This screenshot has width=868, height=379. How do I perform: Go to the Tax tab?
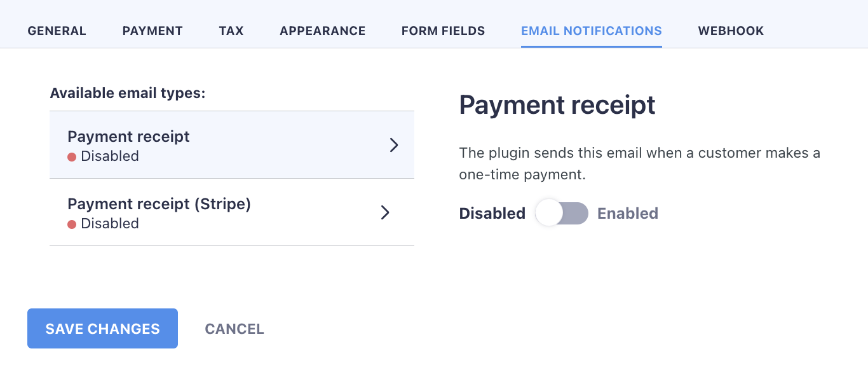coord(231,31)
